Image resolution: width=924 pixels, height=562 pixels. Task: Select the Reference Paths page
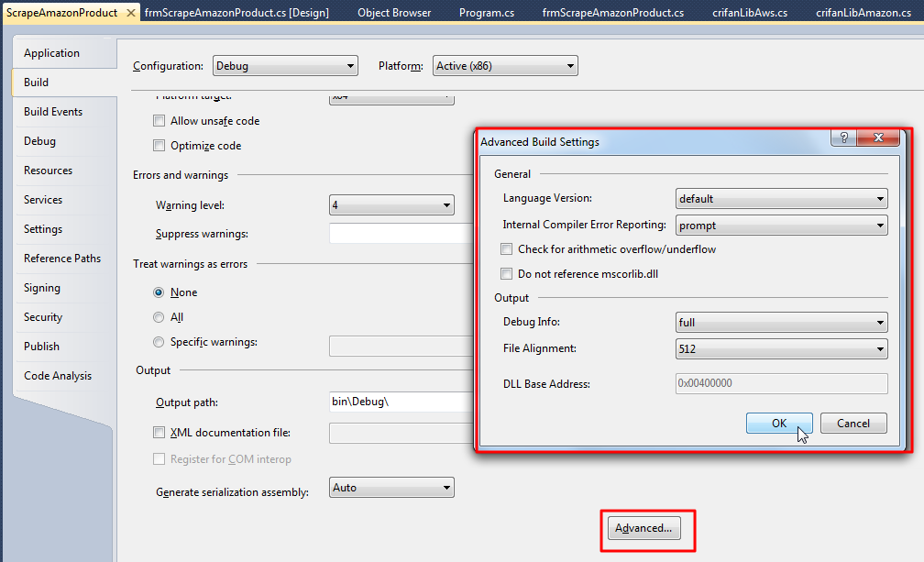coord(64,258)
